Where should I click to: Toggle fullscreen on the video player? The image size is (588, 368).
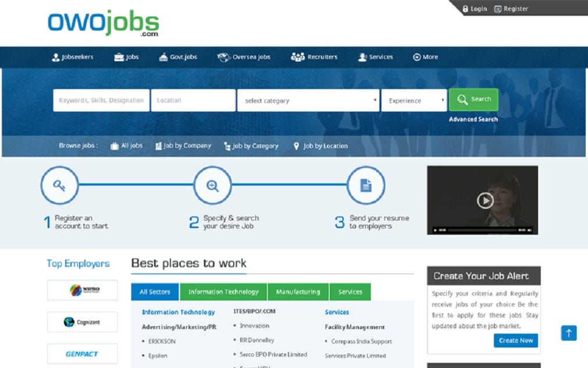pos(534,229)
